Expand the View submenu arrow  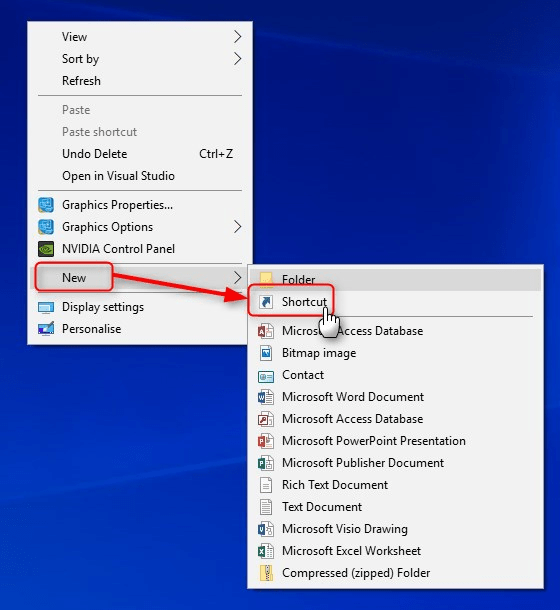point(237,37)
